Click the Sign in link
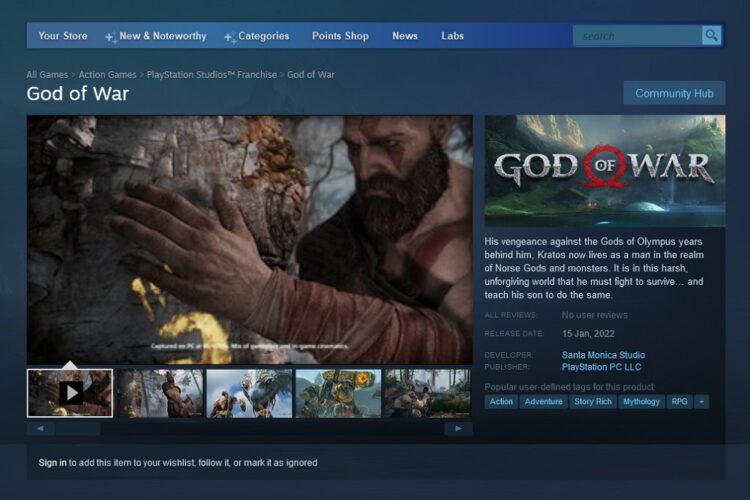Image resolution: width=750 pixels, height=500 pixels. point(53,463)
